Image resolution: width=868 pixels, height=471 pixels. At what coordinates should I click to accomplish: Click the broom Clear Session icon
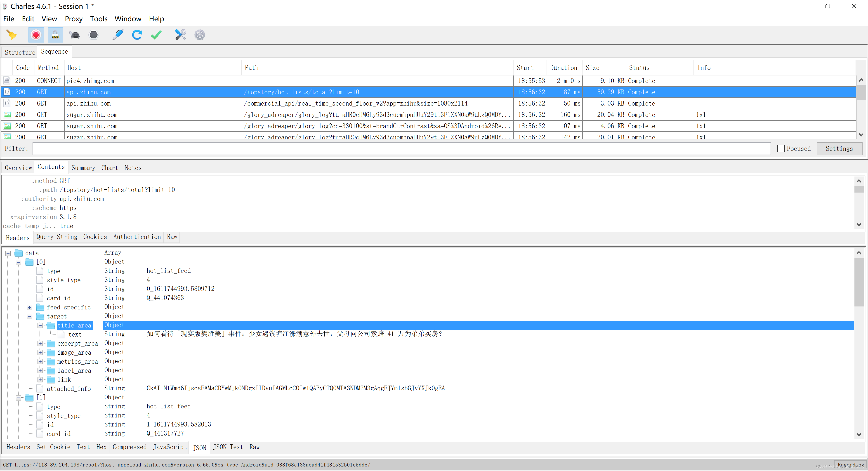(x=12, y=35)
